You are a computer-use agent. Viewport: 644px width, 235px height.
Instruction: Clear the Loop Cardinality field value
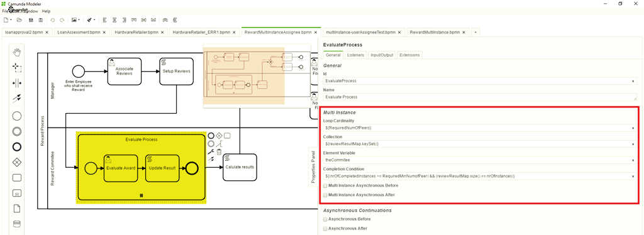[x=633, y=128]
